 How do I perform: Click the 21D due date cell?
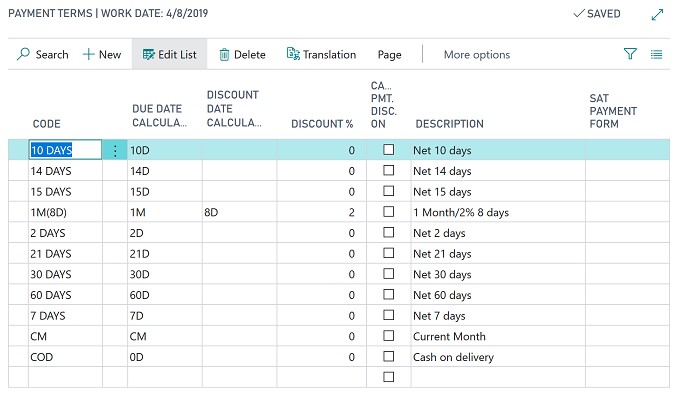165,253
